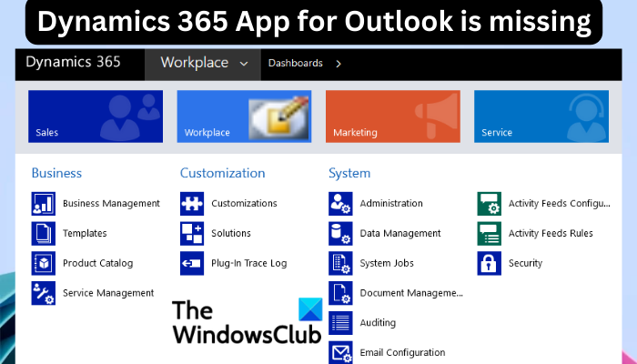
Task: Open the Document Management link
Action: 411,293
